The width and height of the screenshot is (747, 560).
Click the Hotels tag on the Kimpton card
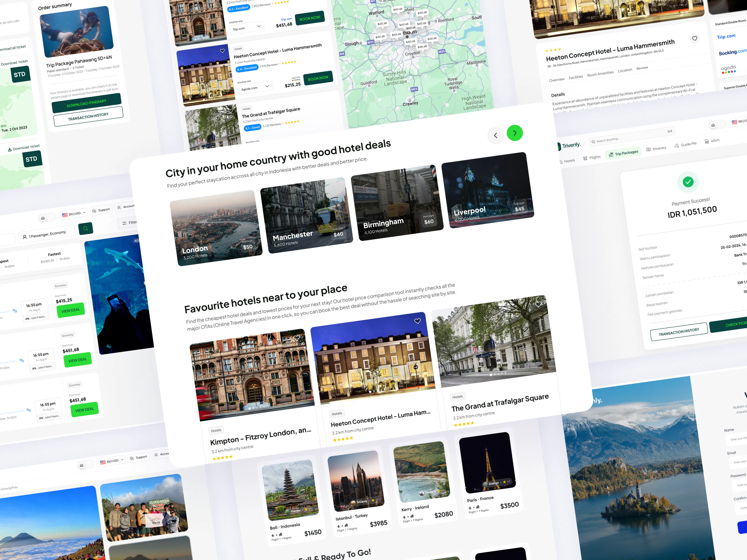coord(216,430)
